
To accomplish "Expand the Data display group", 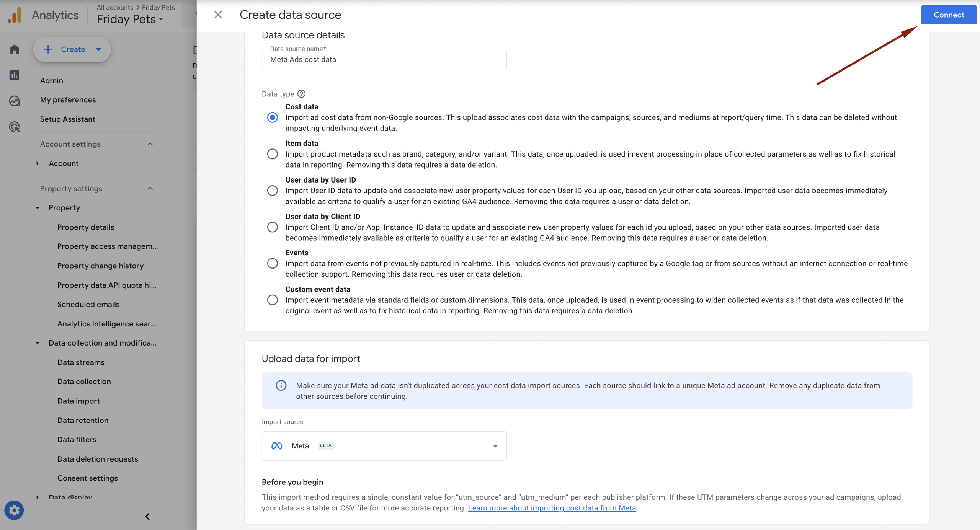I will [x=38, y=497].
